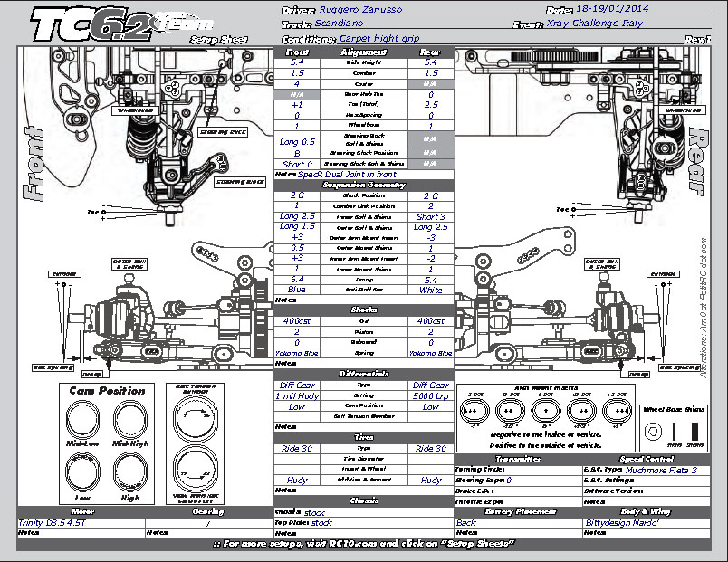
Task: Click the front Caster value 4
Action: click(297, 84)
